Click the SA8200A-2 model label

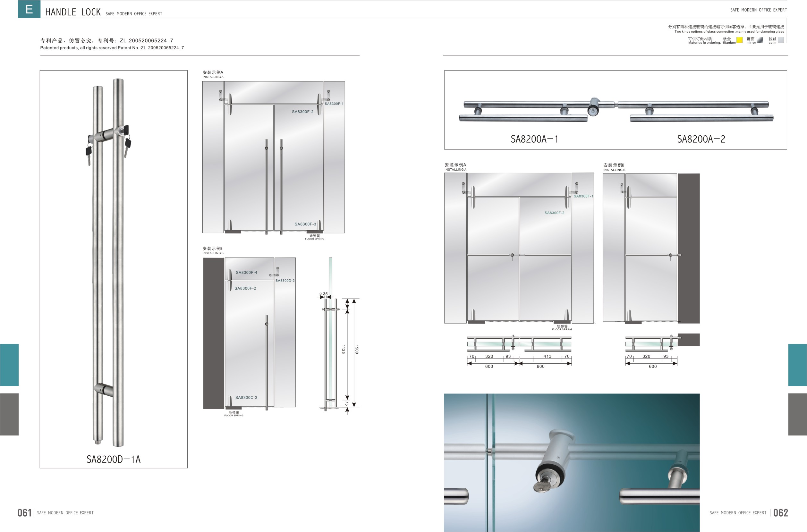click(701, 139)
